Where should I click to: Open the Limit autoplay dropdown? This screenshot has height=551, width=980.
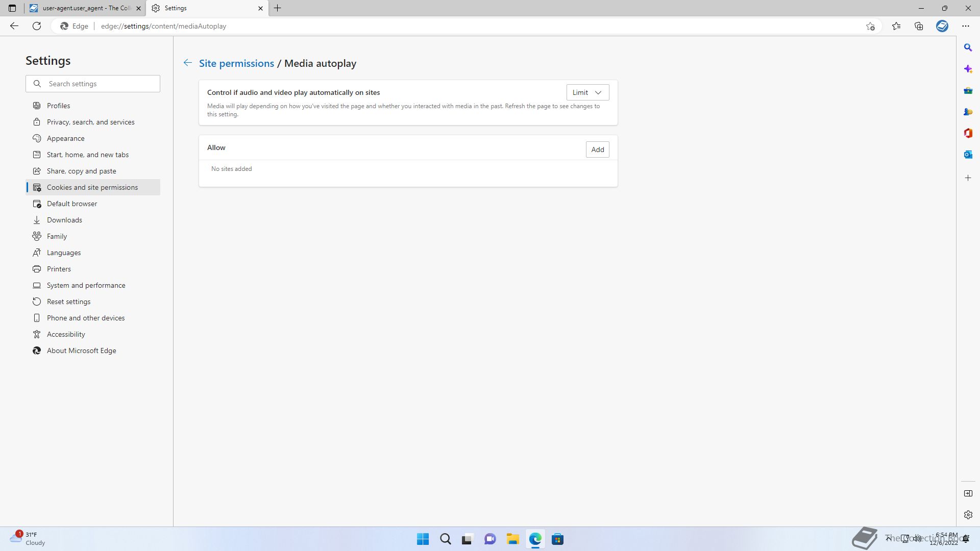(x=587, y=92)
